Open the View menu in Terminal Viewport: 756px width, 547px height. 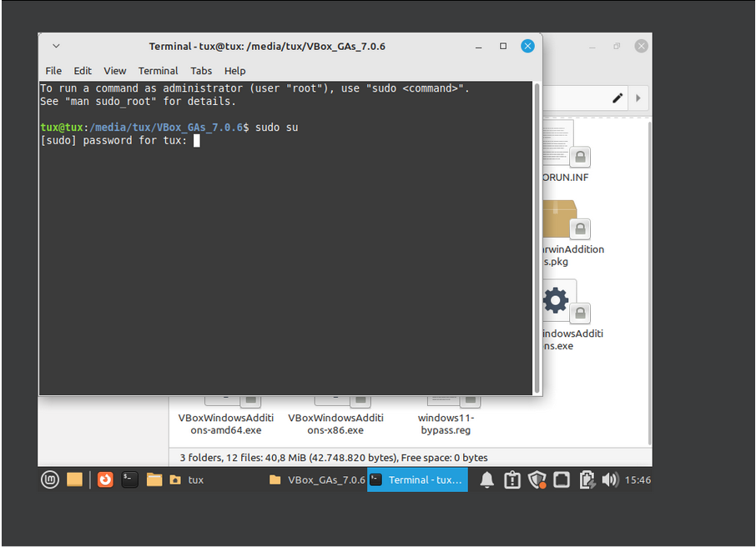[115, 71]
